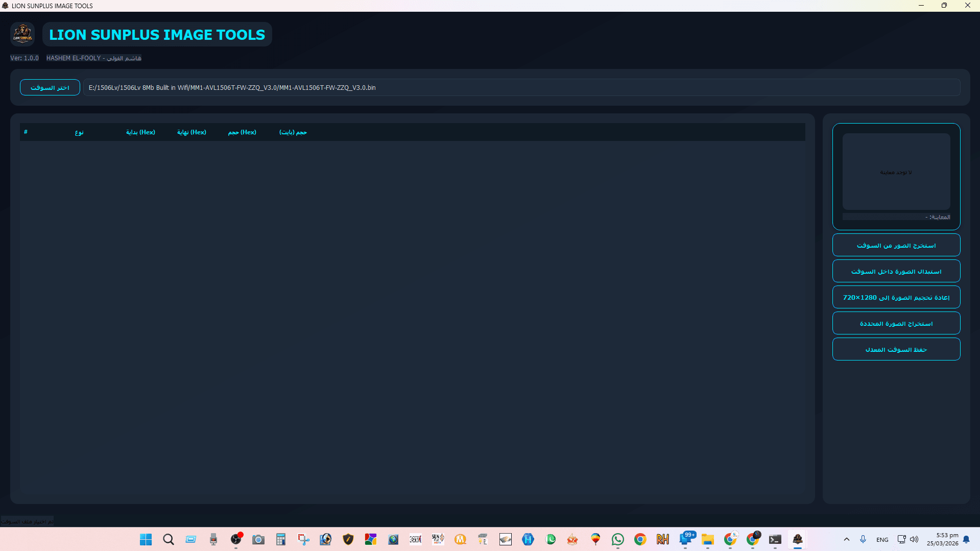Open File Explorer from the taskbar
This screenshot has height=551, width=980.
point(707,539)
